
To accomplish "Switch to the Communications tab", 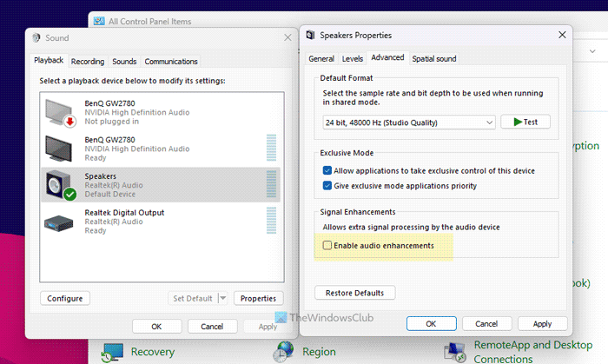I will tap(171, 62).
